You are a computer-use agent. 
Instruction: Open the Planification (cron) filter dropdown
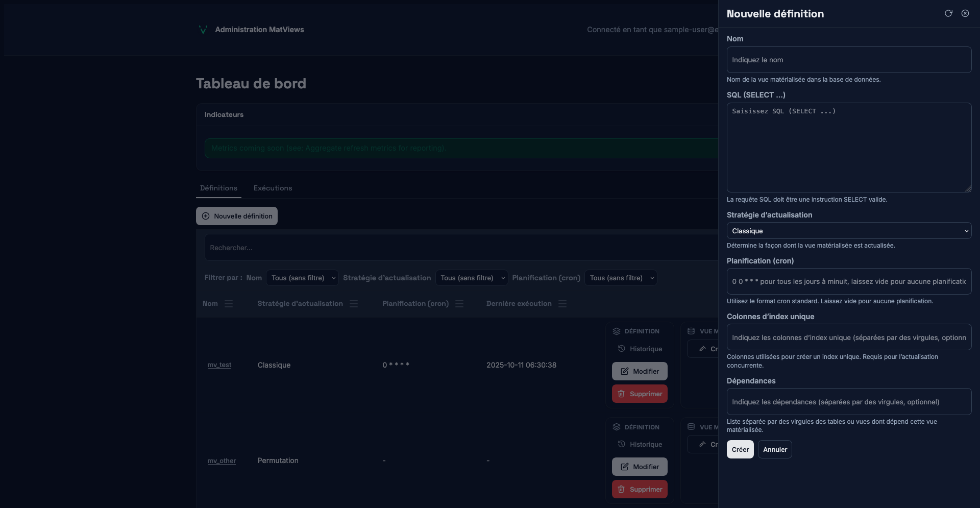(621, 278)
